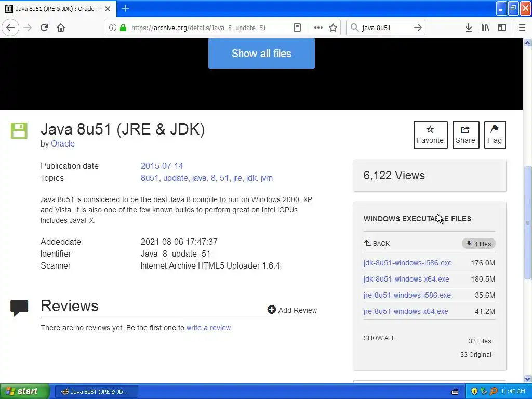Click the search magnifier icon
Image resolution: width=532 pixels, height=399 pixels.
pos(354,28)
